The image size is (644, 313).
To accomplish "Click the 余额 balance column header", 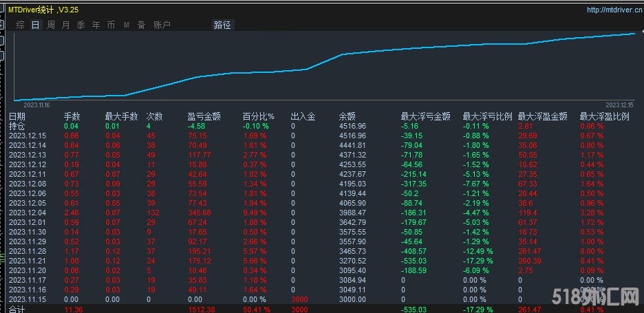I will coord(347,117).
